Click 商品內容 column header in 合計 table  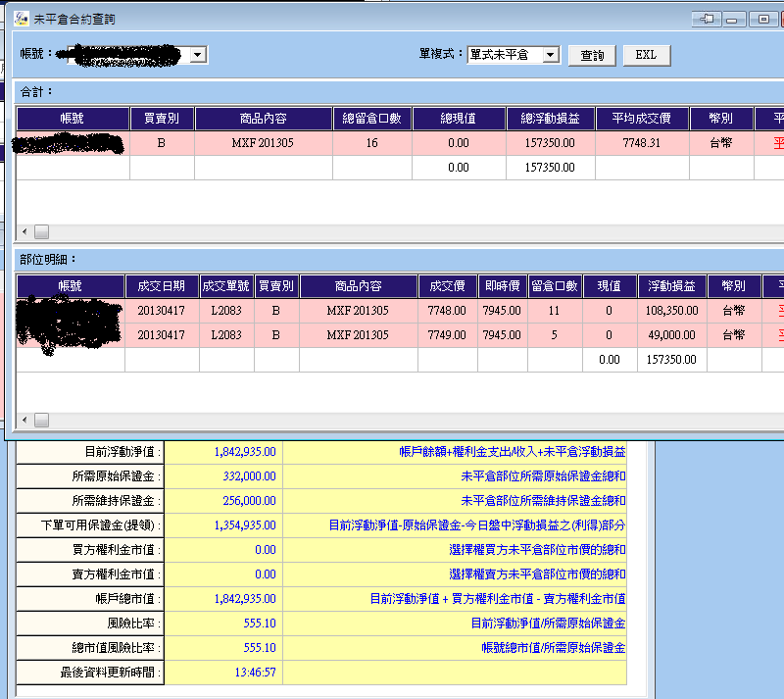(x=263, y=119)
